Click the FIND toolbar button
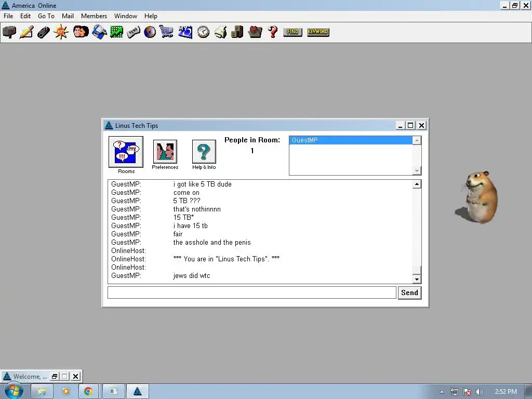 pyautogui.click(x=292, y=32)
